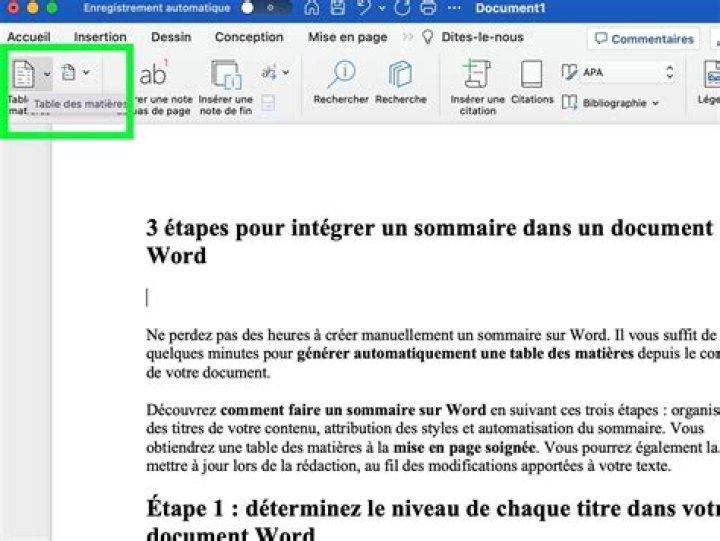Insert a footnote with the ab icon
This screenshot has height=541, width=720.
(153, 73)
